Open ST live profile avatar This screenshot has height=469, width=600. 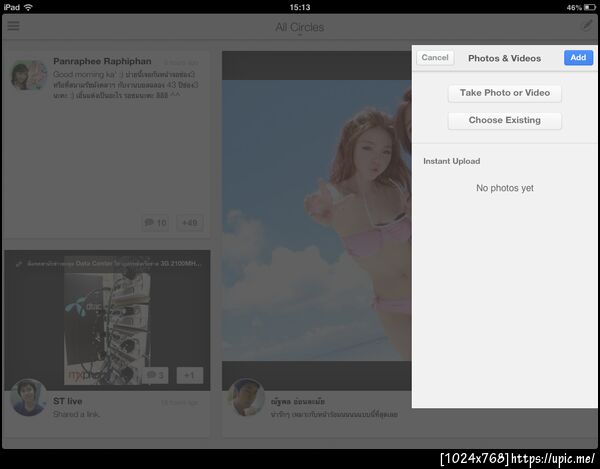[29, 397]
